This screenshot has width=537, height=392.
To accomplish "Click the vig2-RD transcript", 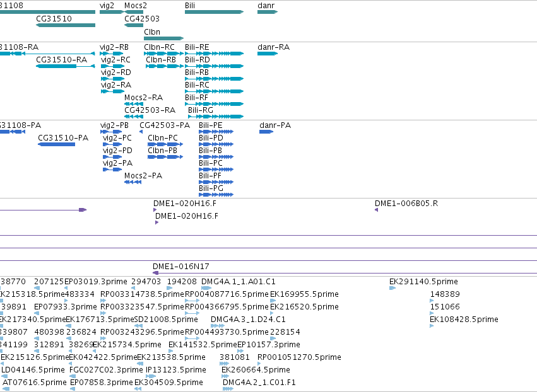I will click(x=113, y=79).
